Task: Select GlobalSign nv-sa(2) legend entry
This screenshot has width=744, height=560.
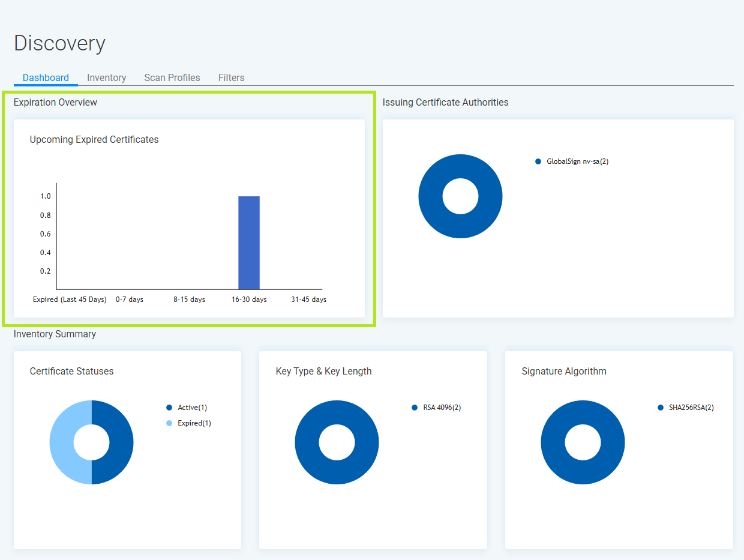Action: click(x=572, y=161)
